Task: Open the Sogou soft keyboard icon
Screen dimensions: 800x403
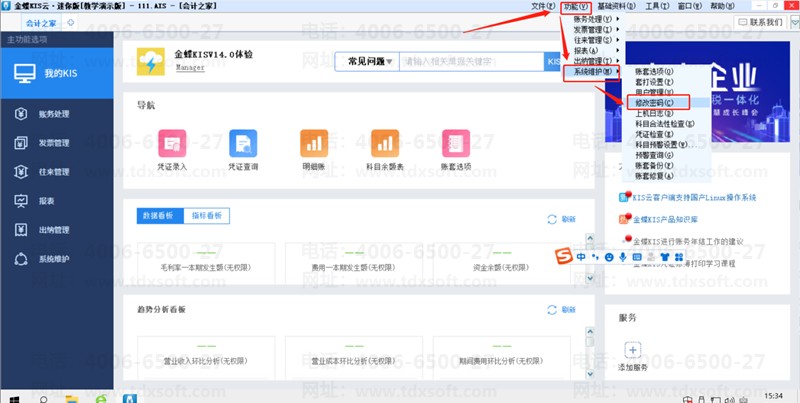Action: pos(636,257)
